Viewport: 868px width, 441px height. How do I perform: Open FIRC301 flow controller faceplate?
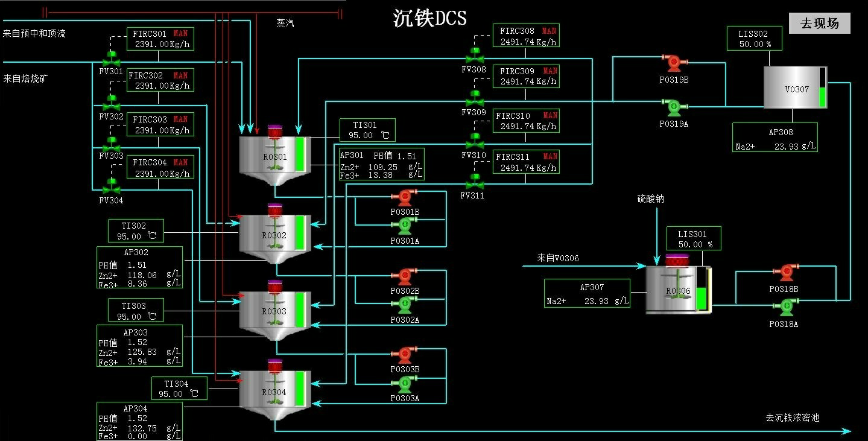(160, 39)
